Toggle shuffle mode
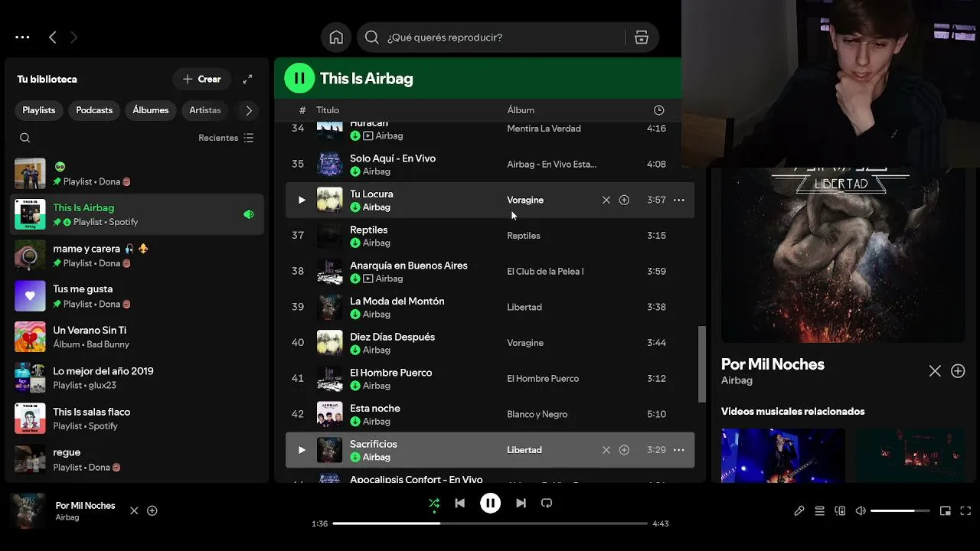Viewport: 980px width, 551px height. click(x=434, y=503)
